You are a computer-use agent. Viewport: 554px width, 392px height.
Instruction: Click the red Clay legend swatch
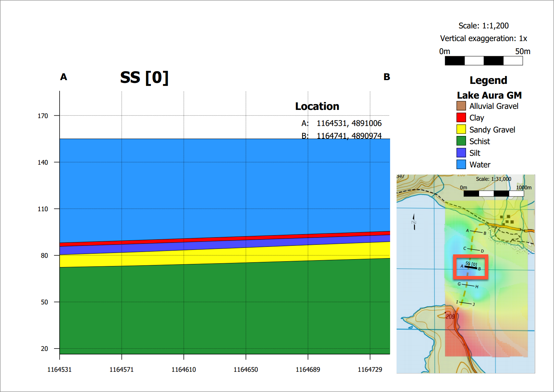point(461,117)
